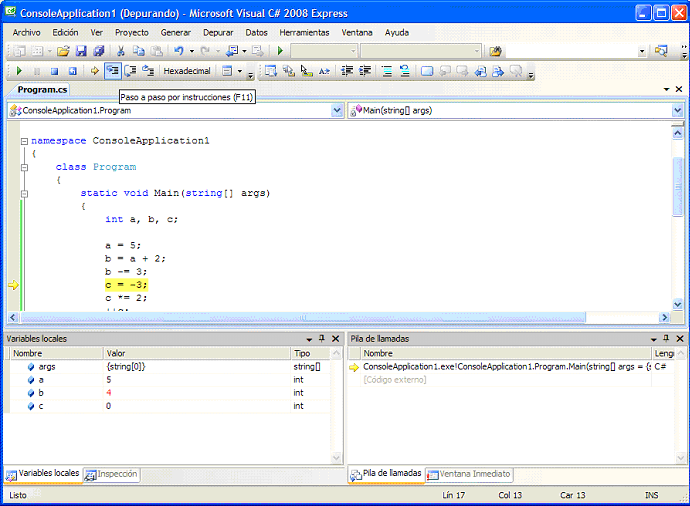Click the Open File folder icon
Viewport: 690px width, 506px height.
63,51
